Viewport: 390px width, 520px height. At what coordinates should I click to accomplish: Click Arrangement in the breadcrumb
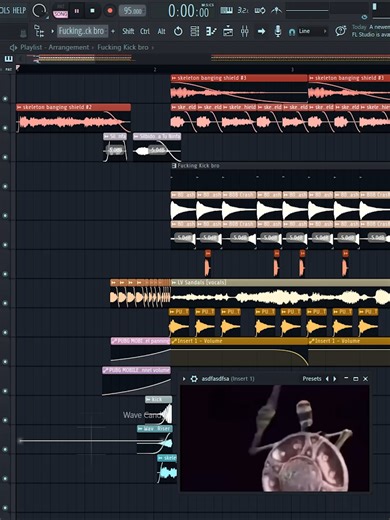point(69,47)
